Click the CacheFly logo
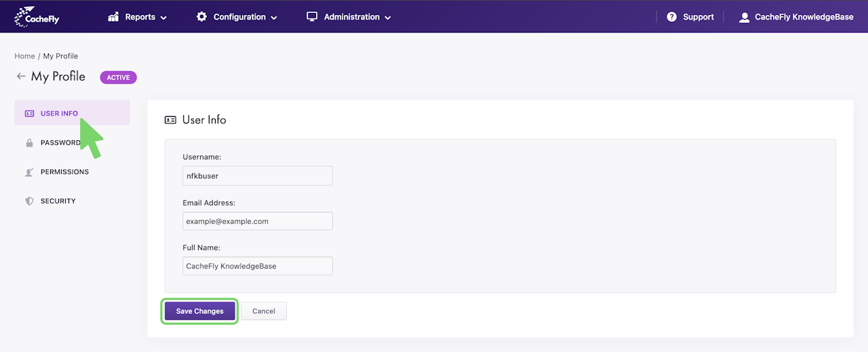Screen dimensions: 868x352 click(x=37, y=16)
